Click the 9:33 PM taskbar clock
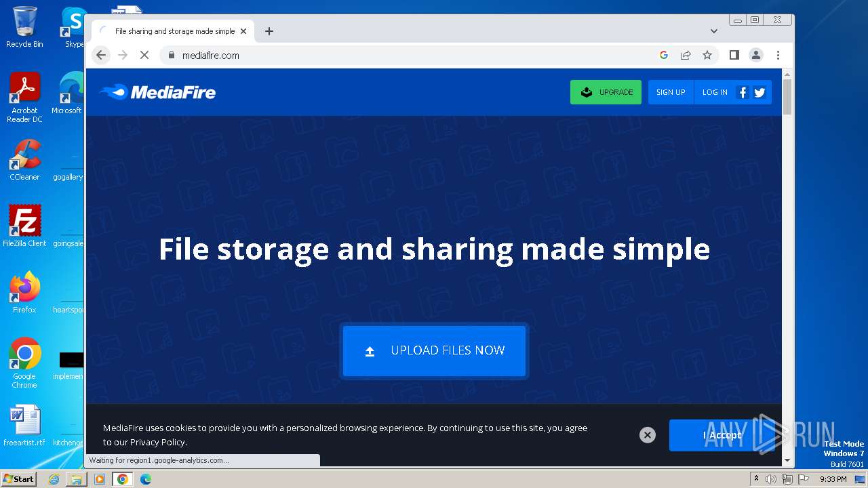This screenshot has height=488, width=868. 833,479
